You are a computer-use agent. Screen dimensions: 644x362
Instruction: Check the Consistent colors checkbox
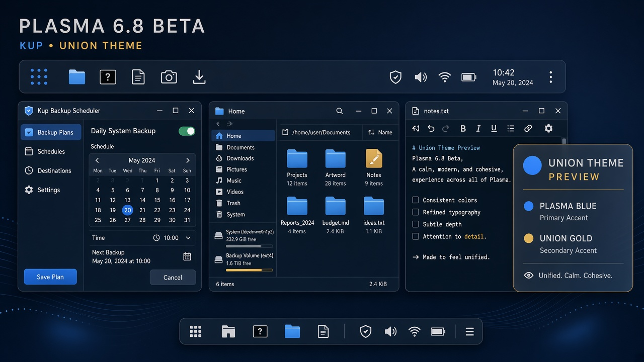click(416, 200)
